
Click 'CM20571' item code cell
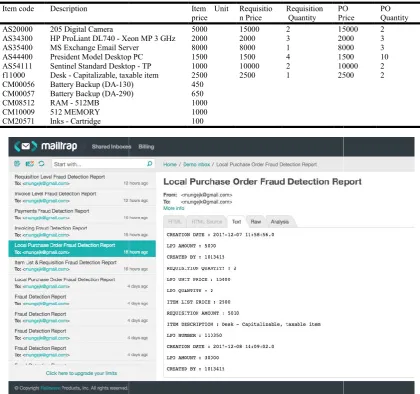tap(18, 121)
